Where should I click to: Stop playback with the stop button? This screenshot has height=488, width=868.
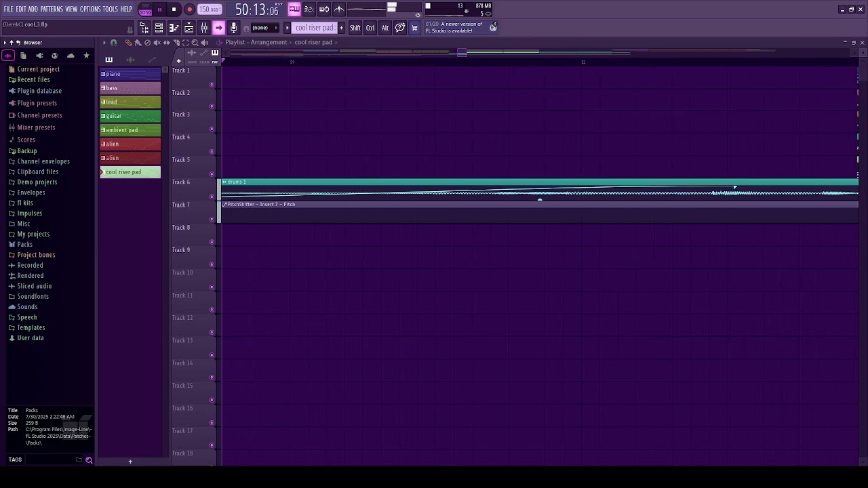pos(174,9)
